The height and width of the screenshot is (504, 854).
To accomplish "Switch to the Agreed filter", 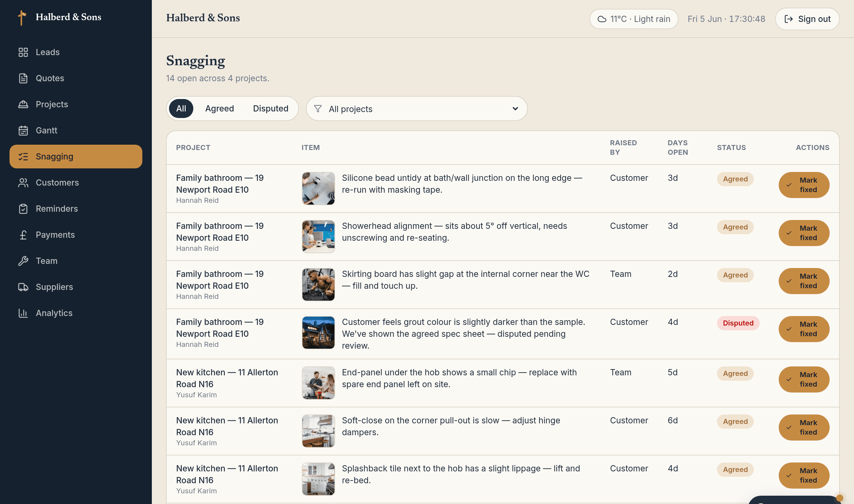I will [219, 109].
